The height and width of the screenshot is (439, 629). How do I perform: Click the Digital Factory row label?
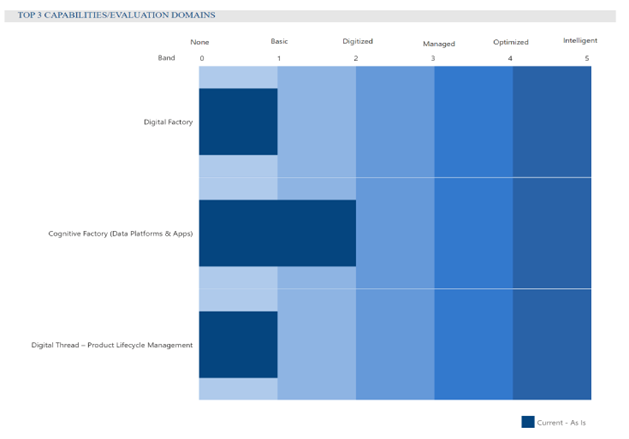tap(168, 122)
